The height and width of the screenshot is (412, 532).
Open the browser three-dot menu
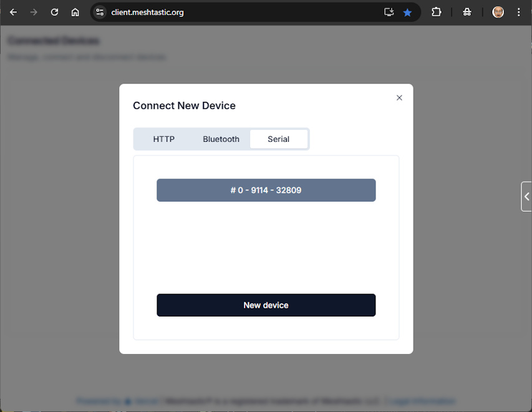click(518, 12)
